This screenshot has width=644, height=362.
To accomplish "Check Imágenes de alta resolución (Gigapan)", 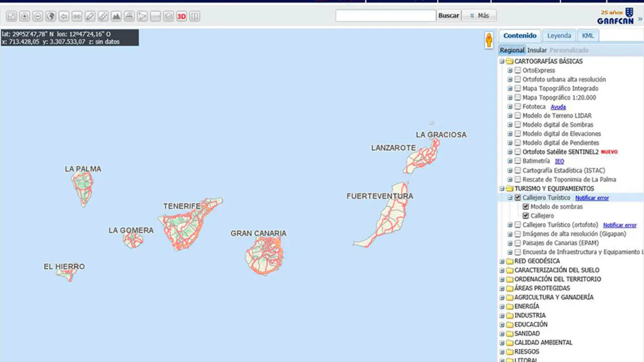I will point(518,234).
